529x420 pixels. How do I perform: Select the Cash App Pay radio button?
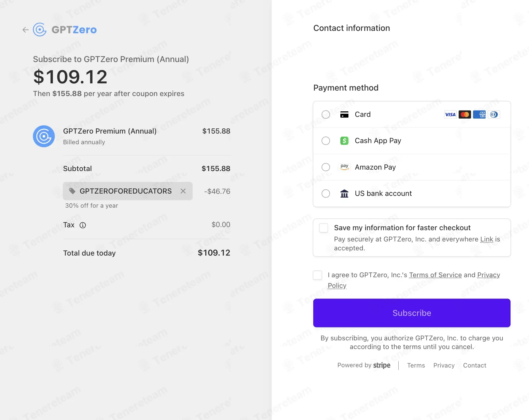pos(326,141)
